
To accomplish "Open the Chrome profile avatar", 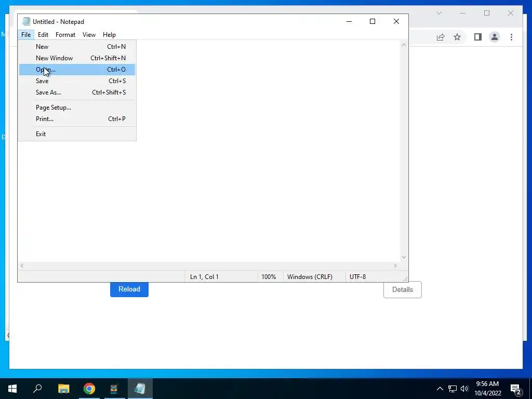I will click(x=495, y=37).
